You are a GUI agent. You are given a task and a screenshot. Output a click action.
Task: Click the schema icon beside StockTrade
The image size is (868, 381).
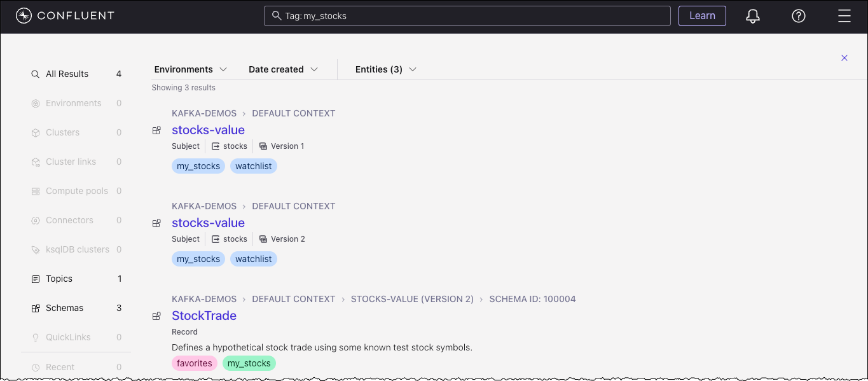point(156,315)
